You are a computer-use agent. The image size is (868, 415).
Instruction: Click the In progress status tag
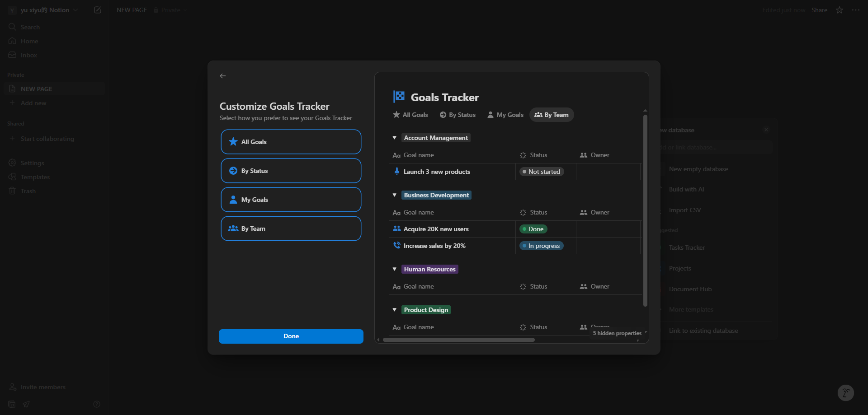tap(542, 246)
